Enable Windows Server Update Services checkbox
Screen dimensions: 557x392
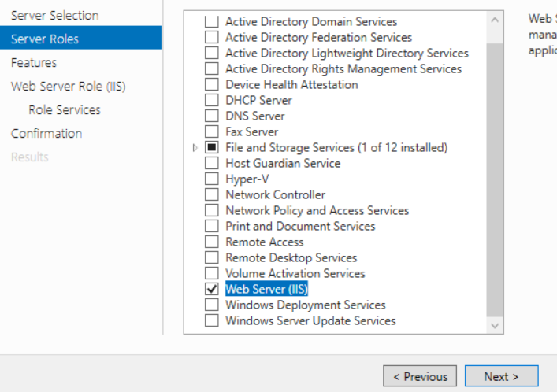point(211,321)
